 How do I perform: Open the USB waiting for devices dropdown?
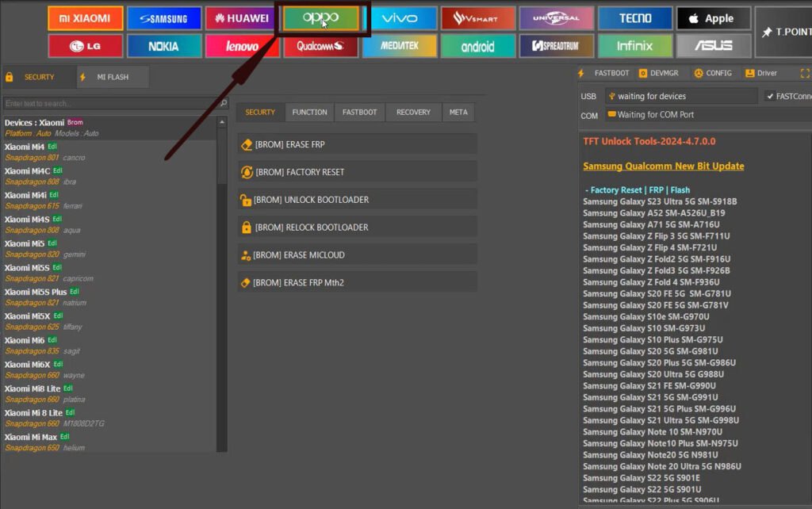click(x=681, y=96)
